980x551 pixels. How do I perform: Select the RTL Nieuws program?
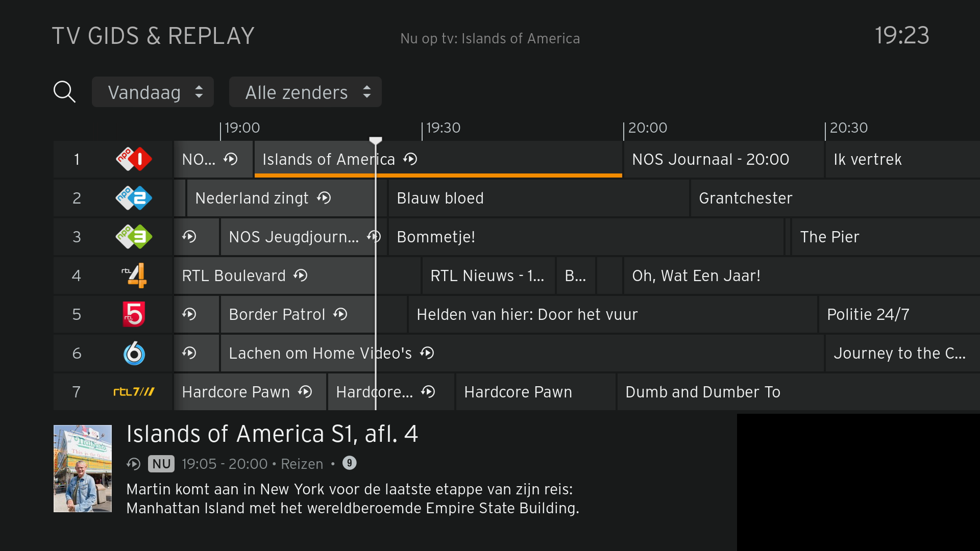click(488, 275)
